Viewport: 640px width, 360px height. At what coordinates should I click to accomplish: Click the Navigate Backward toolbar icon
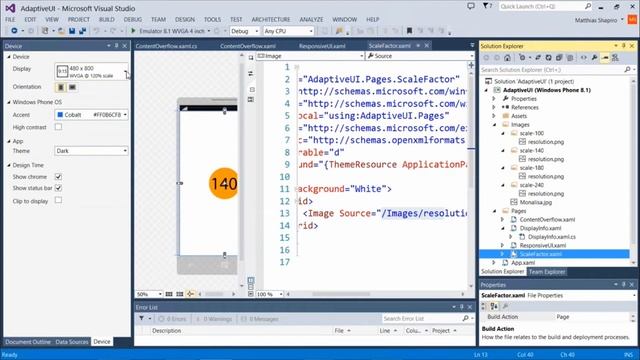(x=14, y=31)
